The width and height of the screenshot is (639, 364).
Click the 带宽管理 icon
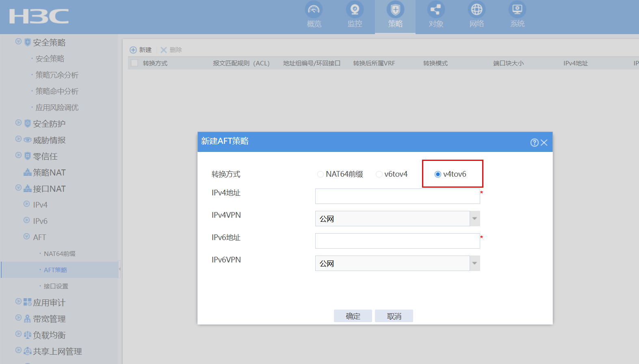click(x=28, y=318)
